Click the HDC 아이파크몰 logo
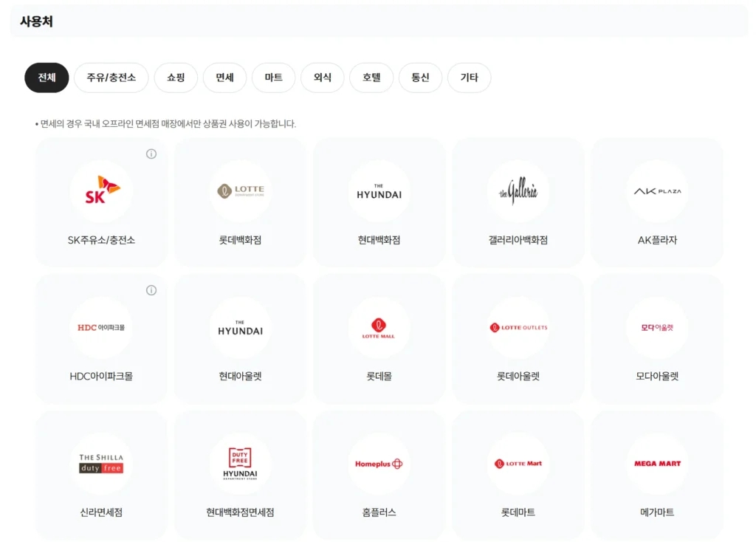Screen dimensions: 756x542 (x=100, y=327)
